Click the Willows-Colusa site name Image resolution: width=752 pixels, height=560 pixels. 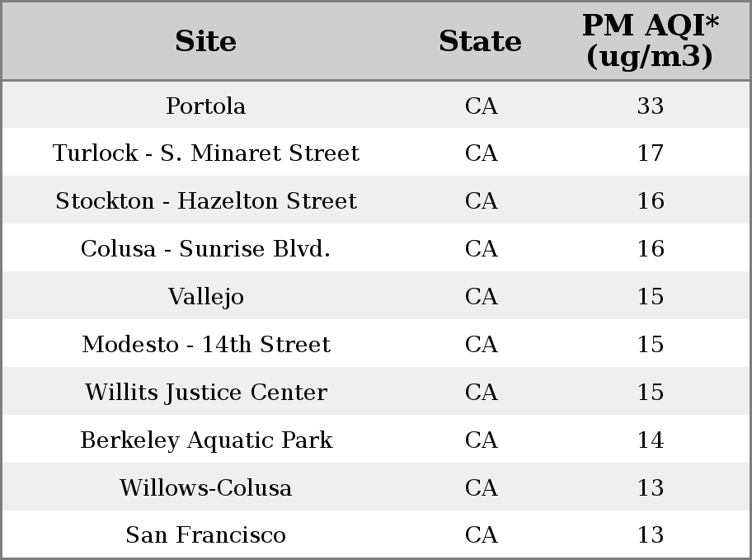coord(206,487)
